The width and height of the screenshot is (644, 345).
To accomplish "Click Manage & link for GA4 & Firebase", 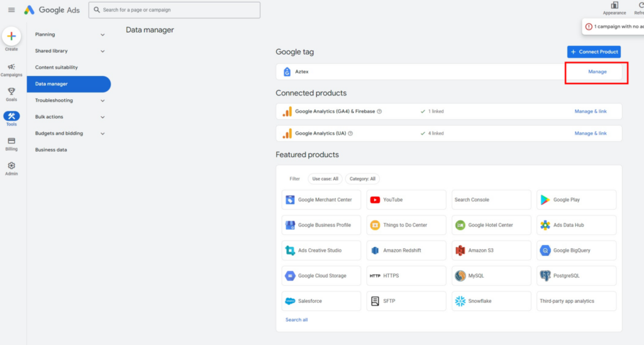I will tap(590, 111).
